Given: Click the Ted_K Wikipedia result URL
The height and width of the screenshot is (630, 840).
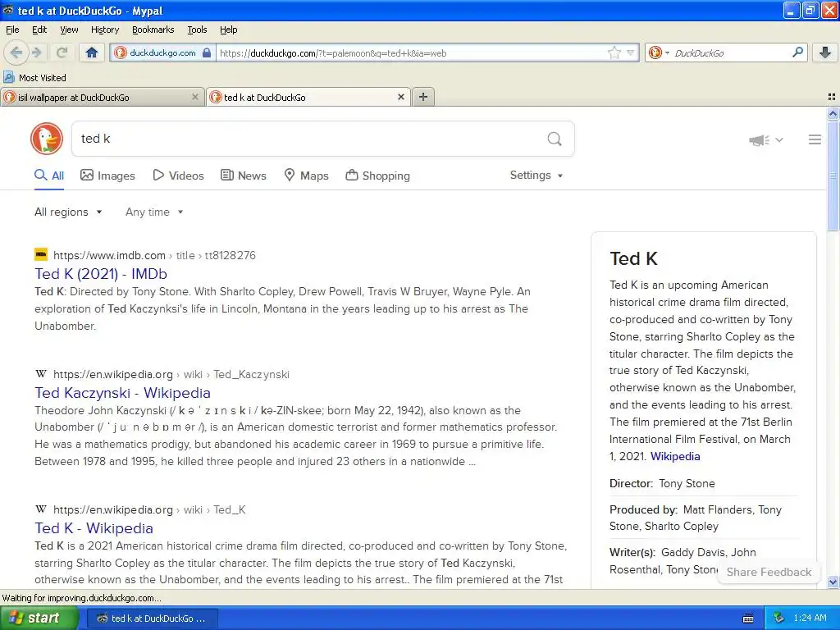Looking at the screenshot, I should pos(149,510).
